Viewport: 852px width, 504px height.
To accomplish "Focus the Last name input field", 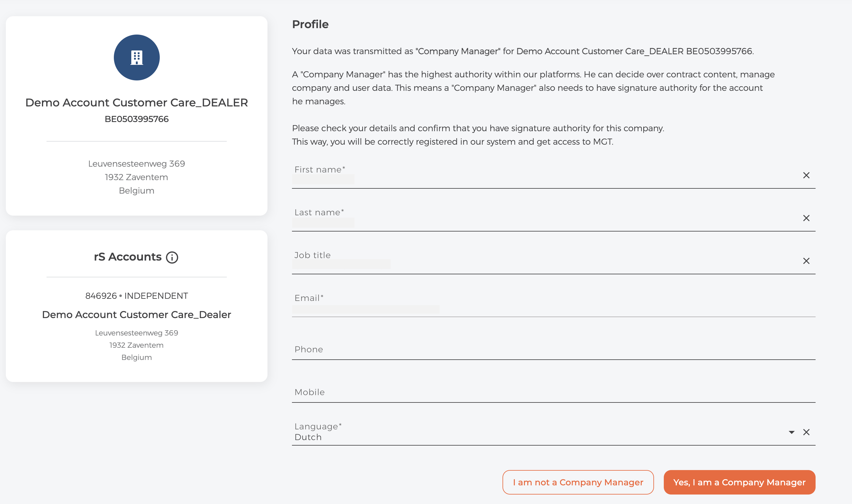I will [544, 222].
